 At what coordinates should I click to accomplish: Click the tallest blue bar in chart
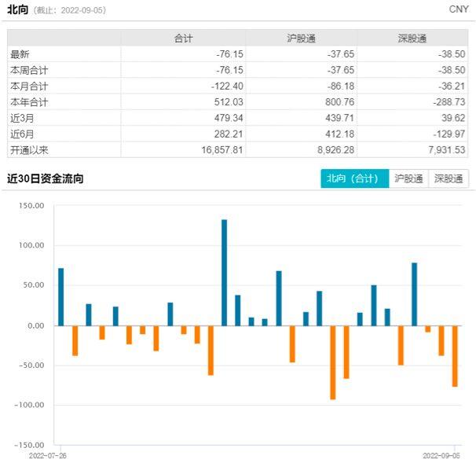[224, 273]
